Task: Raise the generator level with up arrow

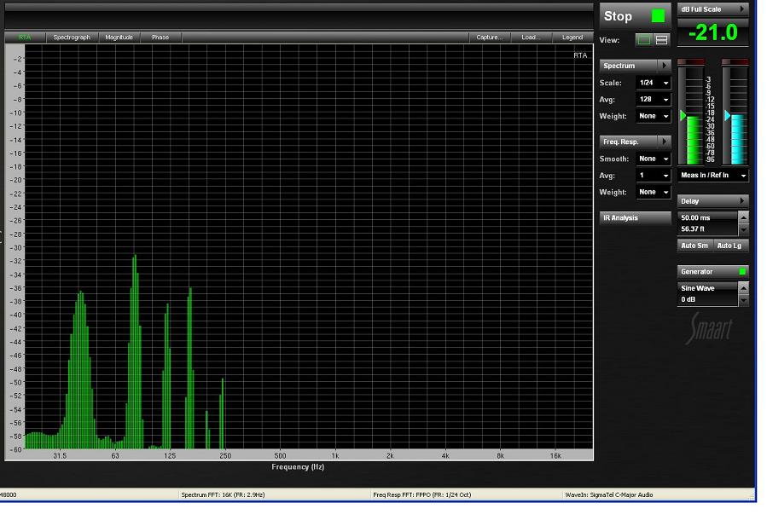Action: pyautogui.click(x=743, y=288)
